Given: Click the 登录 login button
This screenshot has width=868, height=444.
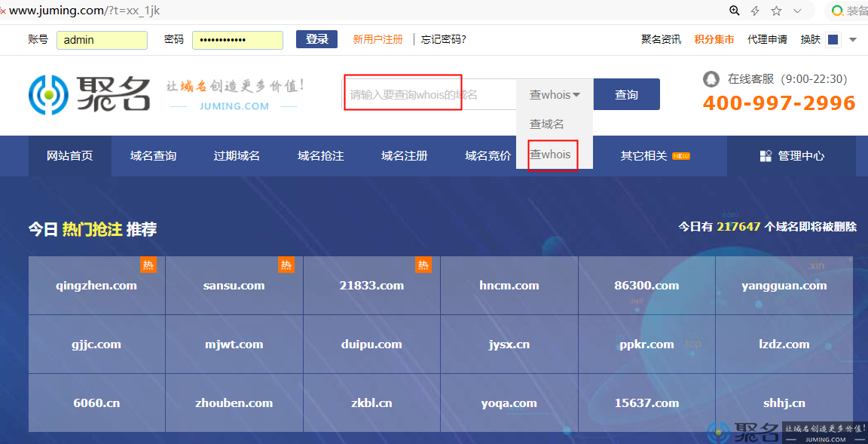Looking at the screenshot, I should (316, 39).
